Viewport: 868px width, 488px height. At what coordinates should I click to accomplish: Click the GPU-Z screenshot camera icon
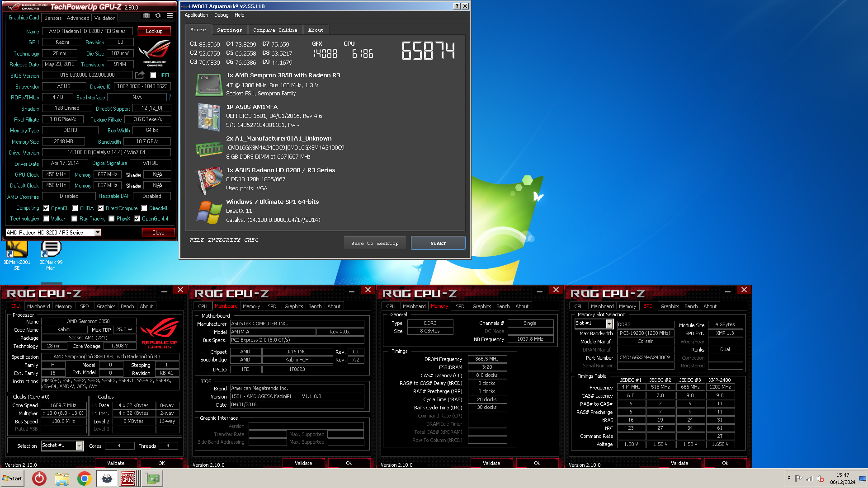tap(146, 15)
